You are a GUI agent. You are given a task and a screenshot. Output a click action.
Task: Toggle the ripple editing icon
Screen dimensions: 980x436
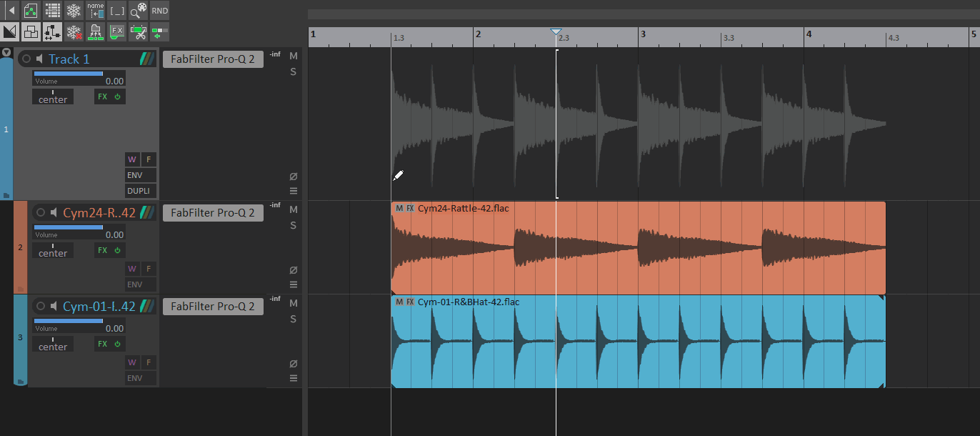pyautogui.click(x=52, y=31)
